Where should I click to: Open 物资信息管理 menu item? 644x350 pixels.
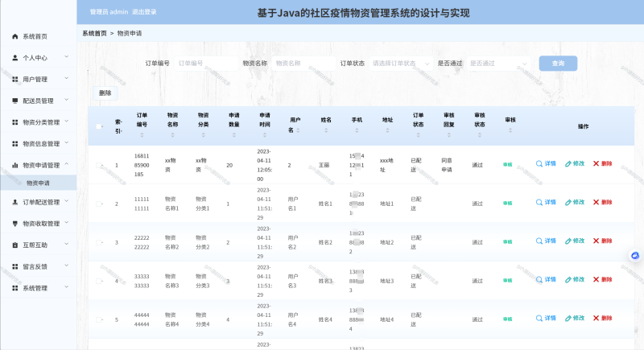coord(38,143)
